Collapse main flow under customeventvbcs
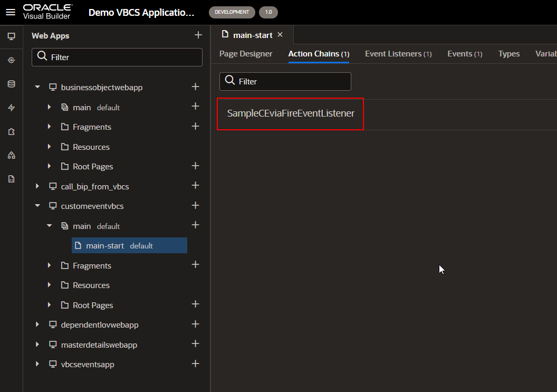Image resolution: width=557 pixels, height=392 pixels. click(x=50, y=226)
